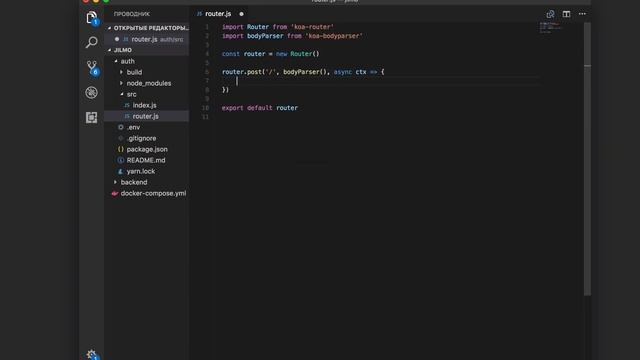Viewport: 640px width, 360px height.
Task: Open the Extensions view icon
Action: (91, 118)
